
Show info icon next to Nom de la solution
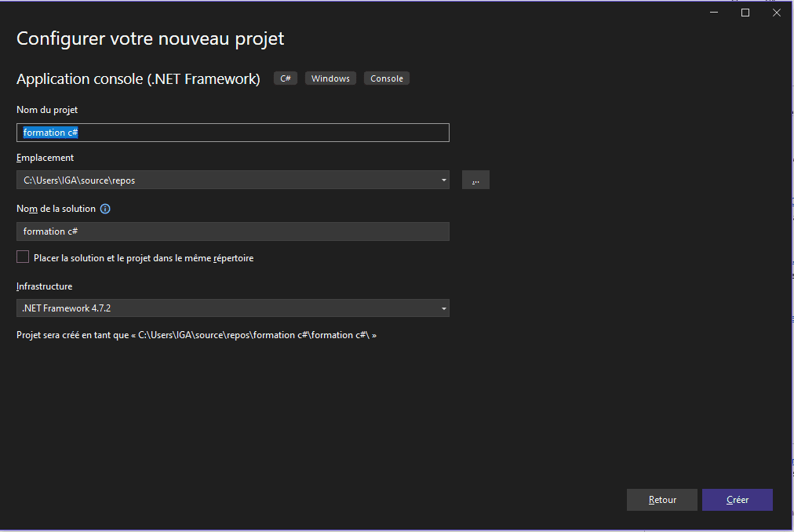(x=105, y=209)
